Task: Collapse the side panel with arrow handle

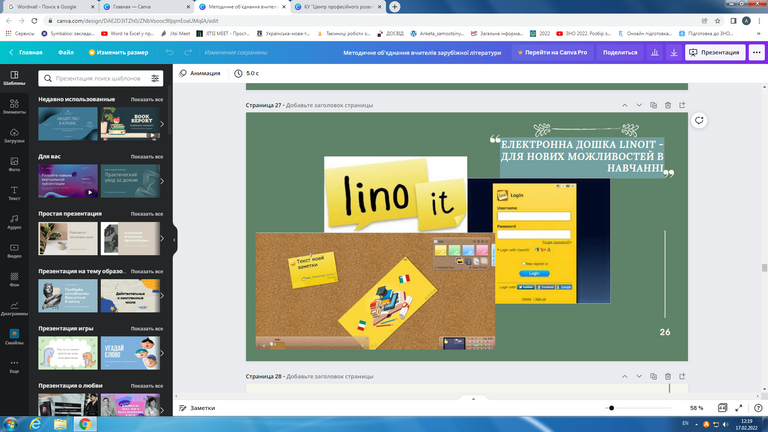Action: tap(175, 240)
